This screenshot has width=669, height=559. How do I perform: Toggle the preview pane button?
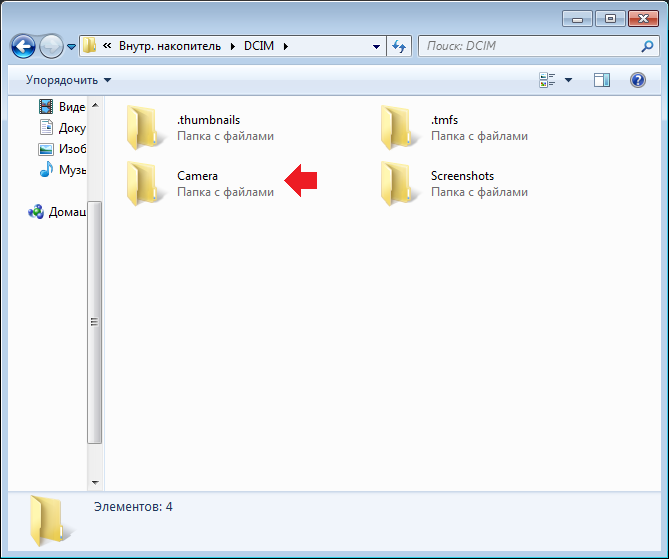click(x=602, y=80)
